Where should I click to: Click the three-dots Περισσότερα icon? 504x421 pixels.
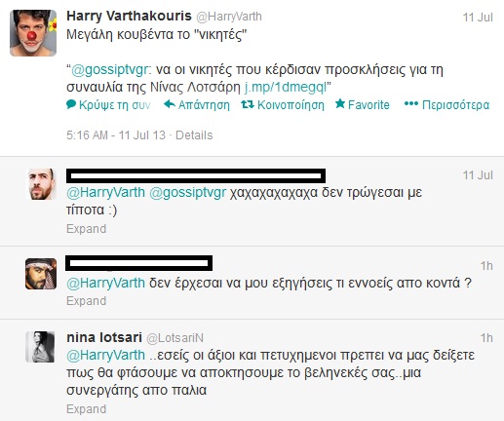[411, 103]
